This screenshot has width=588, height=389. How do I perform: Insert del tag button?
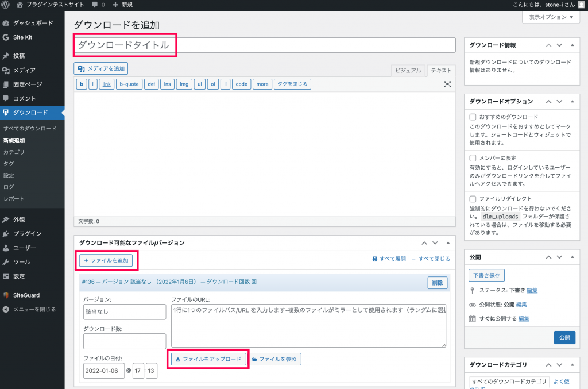[x=151, y=84]
